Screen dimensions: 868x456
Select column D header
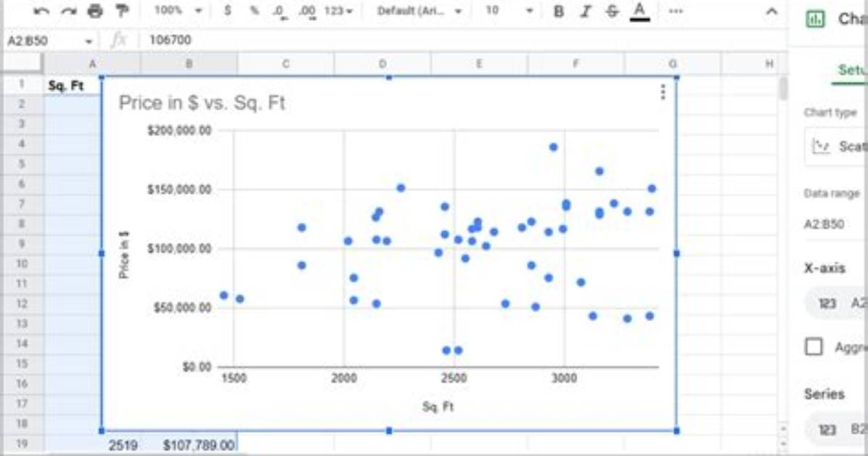point(382,64)
